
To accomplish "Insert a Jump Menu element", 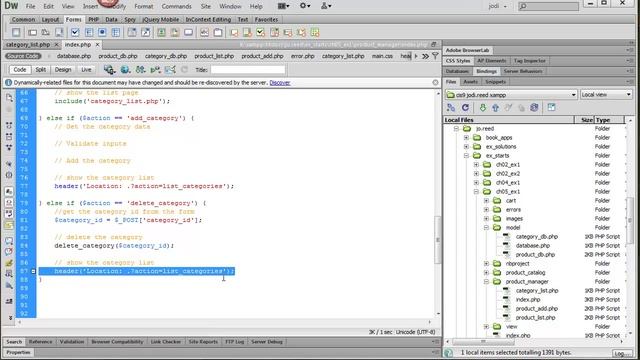I will click(146, 32).
